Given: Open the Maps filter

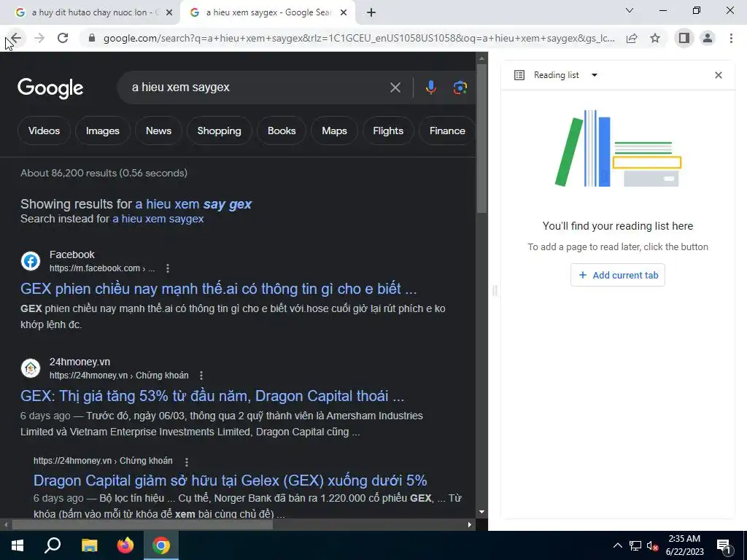Looking at the screenshot, I should point(334,131).
